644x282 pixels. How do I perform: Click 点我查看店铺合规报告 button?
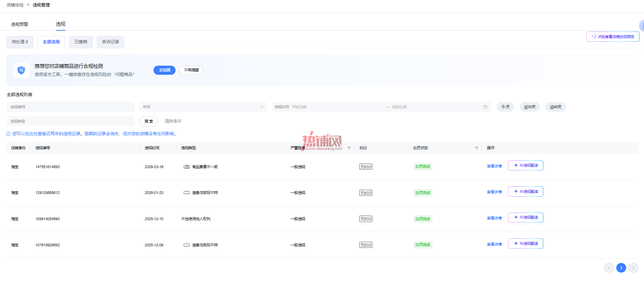click(613, 37)
